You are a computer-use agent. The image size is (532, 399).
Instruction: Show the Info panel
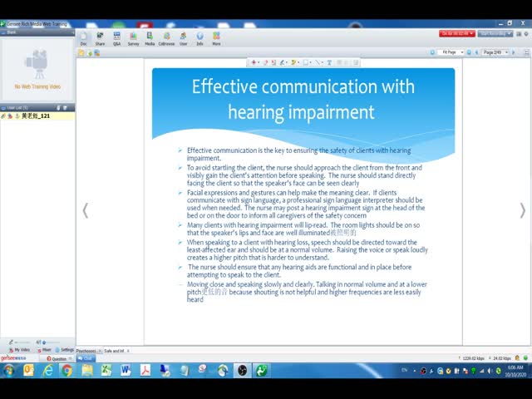pos(199,38)
